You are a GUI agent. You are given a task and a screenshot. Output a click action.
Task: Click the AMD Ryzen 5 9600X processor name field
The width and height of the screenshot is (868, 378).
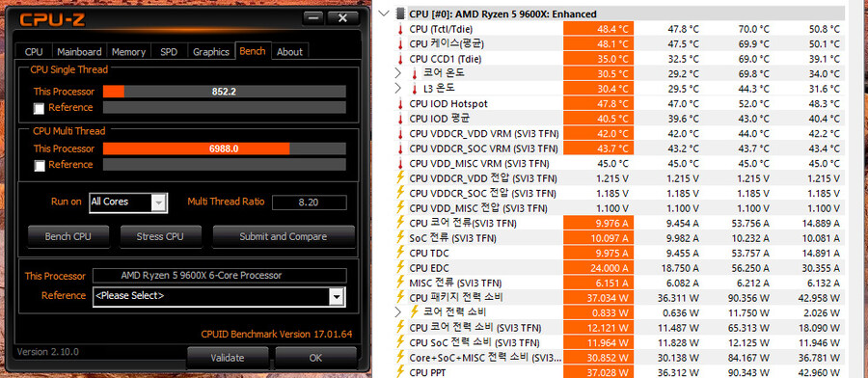click(219, 275)
